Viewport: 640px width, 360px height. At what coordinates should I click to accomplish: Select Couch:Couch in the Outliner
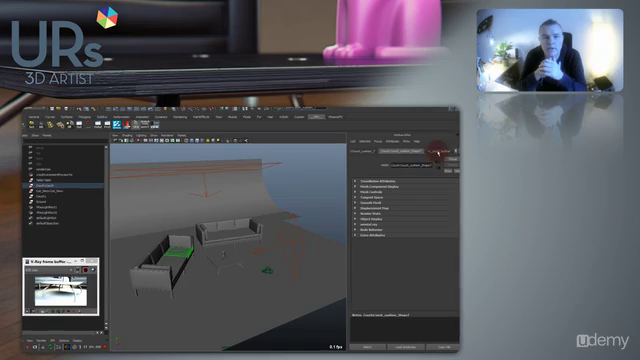pos(45,185)
